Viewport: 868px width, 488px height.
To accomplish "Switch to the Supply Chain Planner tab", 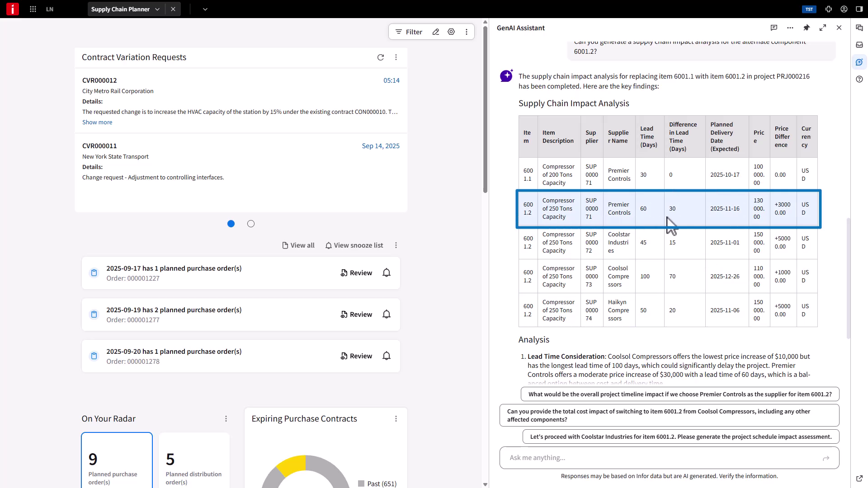I will click(120, 9).
